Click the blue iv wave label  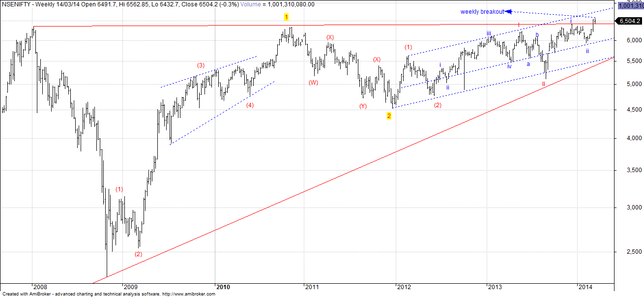coord(510,66)
